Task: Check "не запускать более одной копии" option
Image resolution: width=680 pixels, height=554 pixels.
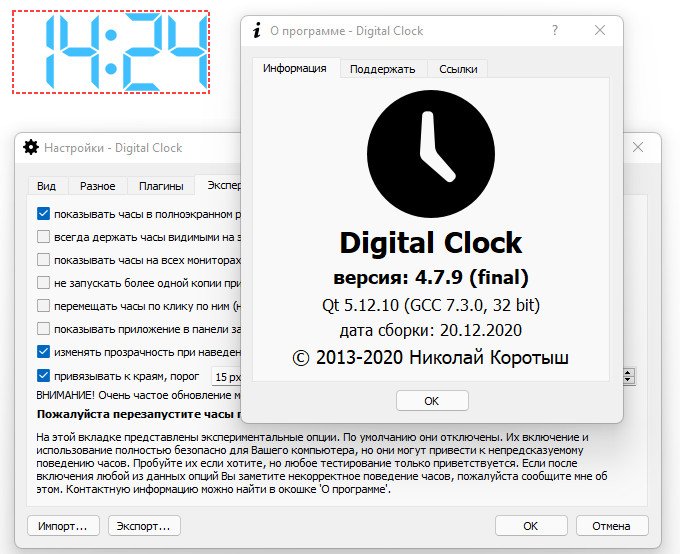Action: point(43,283)
